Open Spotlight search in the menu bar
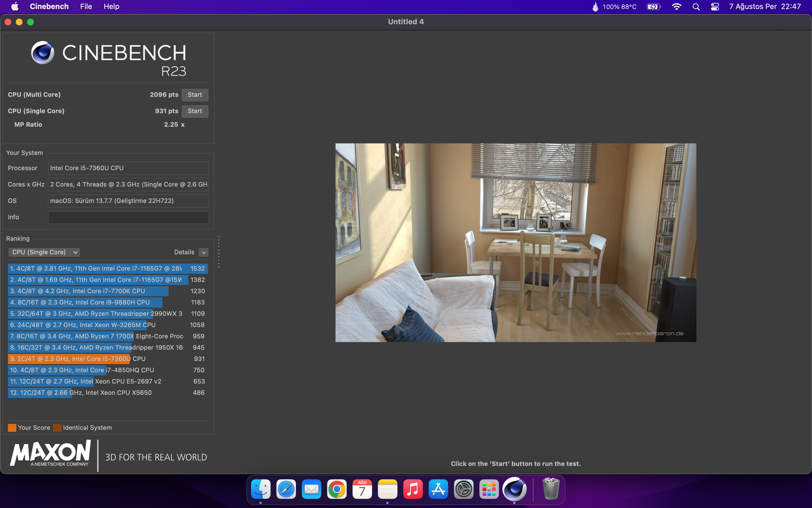Image resolution: width=812 pixels, height=508 pixels. (696, 7)
